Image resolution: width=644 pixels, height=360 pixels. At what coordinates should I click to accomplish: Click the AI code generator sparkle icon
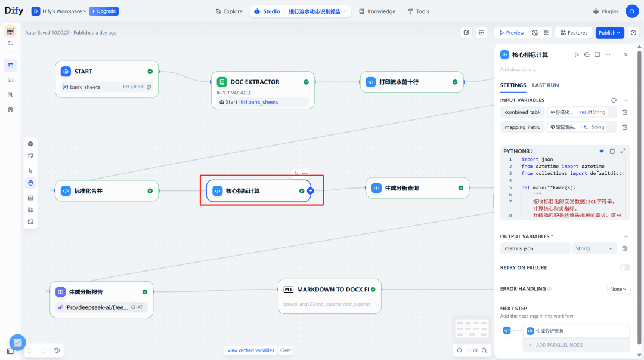click(602, 151)
